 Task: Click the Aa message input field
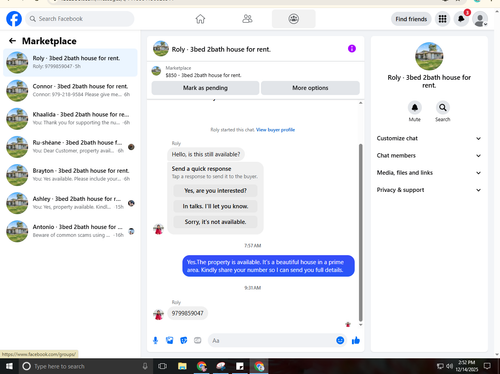[272, 340]
